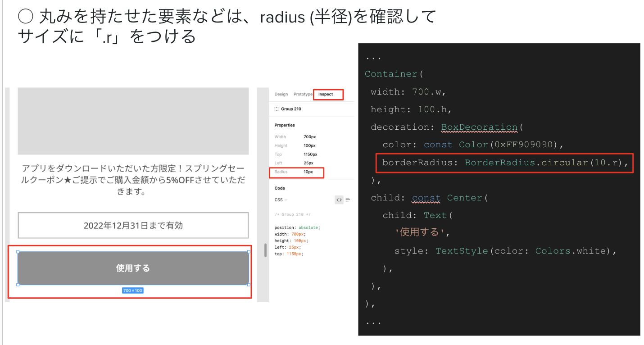Click the TextStyle code line
644x345 pixels.
click(x=505, y=251)
